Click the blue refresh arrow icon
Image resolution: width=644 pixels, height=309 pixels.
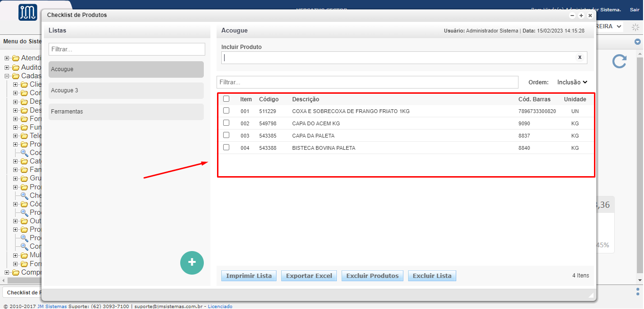619,61
